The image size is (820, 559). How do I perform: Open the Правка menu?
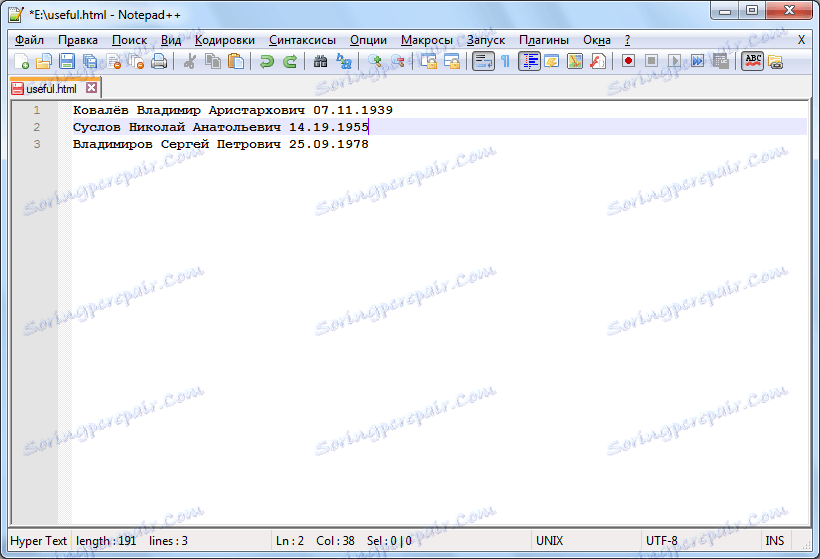(x=78, y=40)
